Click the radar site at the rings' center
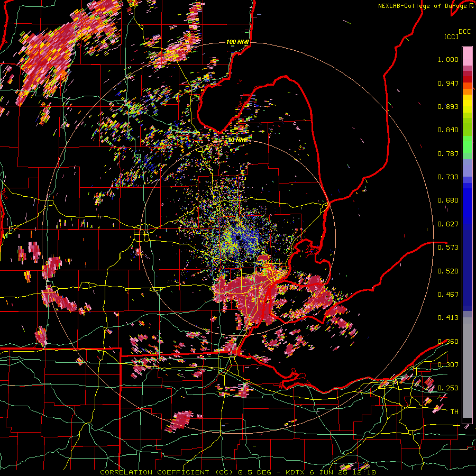 [239, 237]
